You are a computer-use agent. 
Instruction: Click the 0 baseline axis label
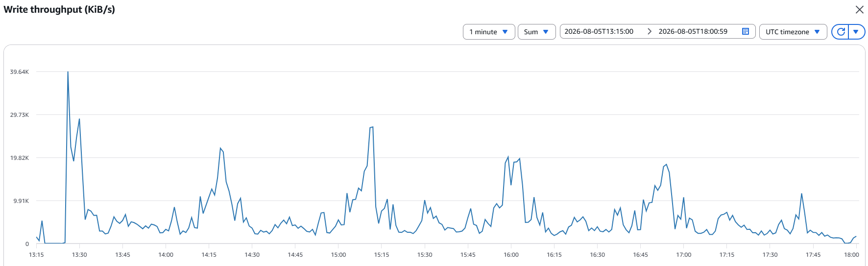tap(27, 244)
